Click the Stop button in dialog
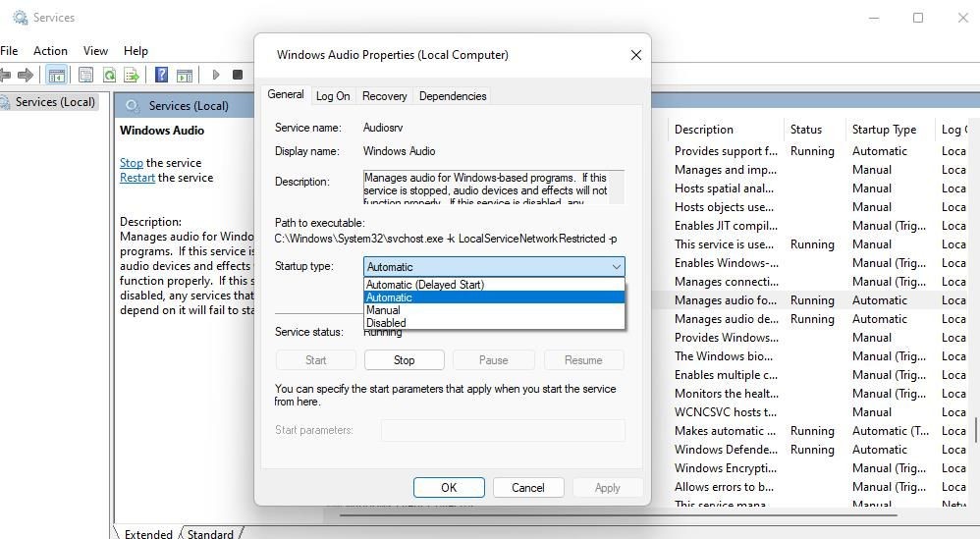The height and width of the screenshot is (539, 980). point(404,359)
